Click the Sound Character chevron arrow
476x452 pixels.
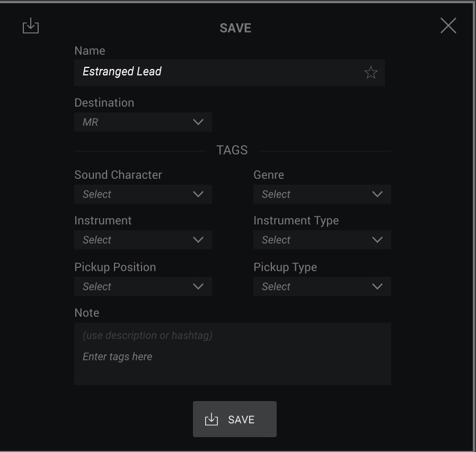point(198,194)
